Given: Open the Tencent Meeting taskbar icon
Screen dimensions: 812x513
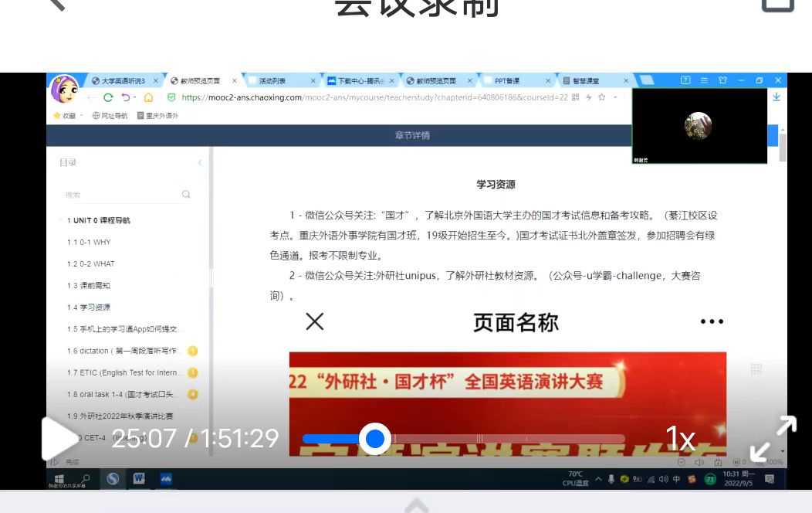Looking at the screenshot, I should pyautogui.click(x=166, y=479).
